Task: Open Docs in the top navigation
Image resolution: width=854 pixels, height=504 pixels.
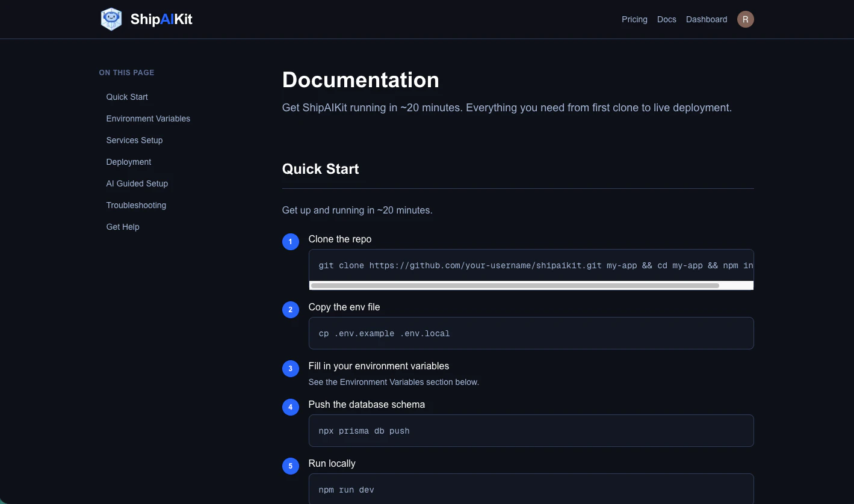Action: (x=667, y=19)
